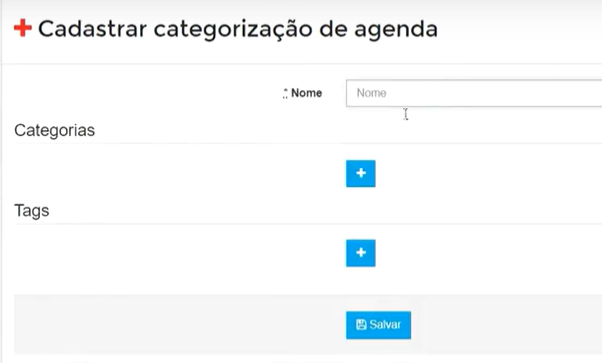Click the Nome placeholder text in the field

click(371, 93)
